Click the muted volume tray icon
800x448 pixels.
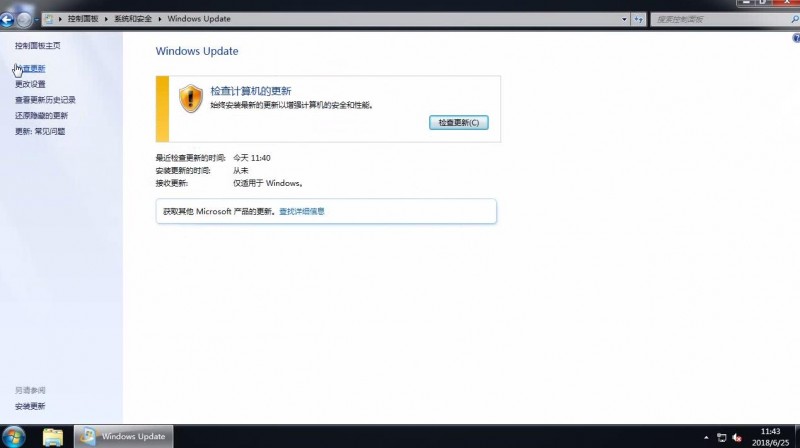click(x=737, y=437)
